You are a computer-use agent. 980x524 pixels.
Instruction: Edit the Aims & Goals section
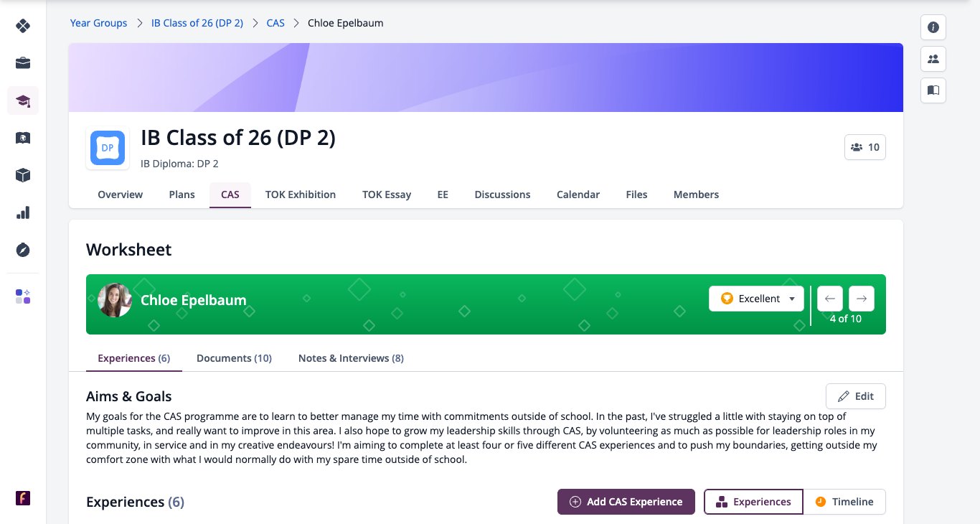coord(856,396)
